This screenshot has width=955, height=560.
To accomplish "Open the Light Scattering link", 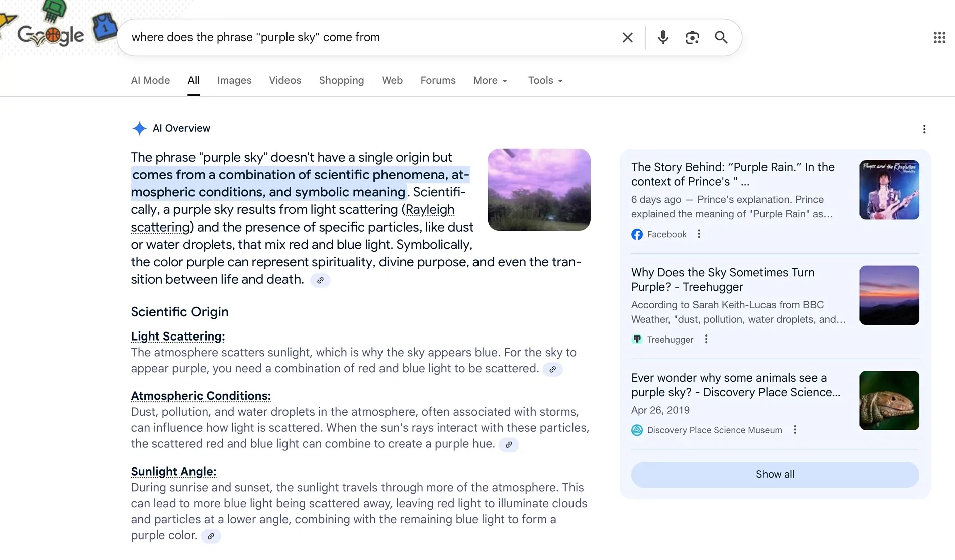I will tap(178, 337).
